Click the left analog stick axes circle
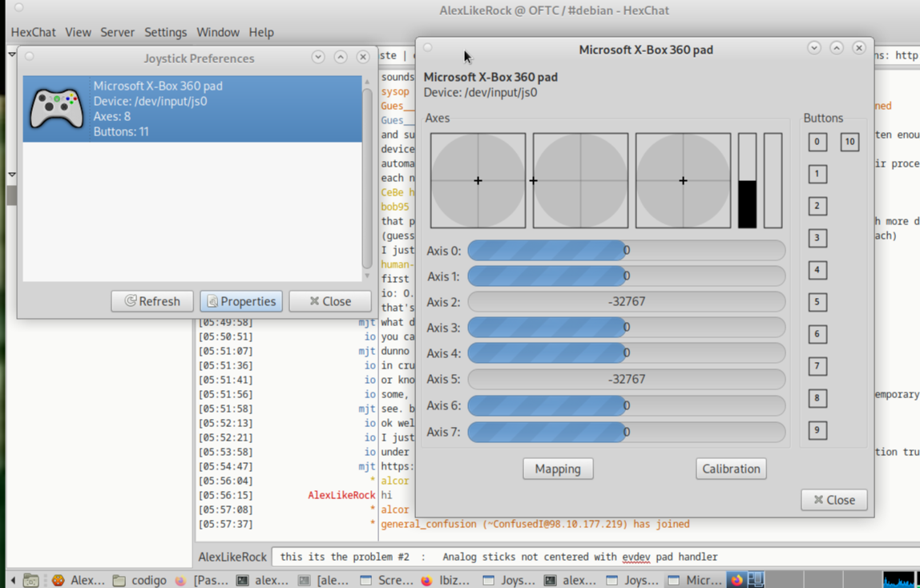 click(x=478, y=181)
